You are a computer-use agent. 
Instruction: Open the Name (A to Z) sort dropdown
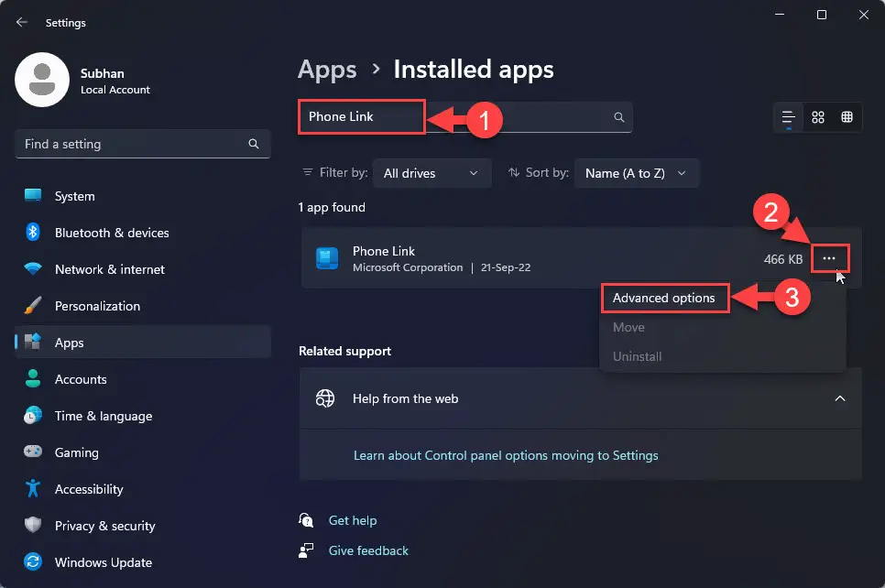click(x=636, y=173)
